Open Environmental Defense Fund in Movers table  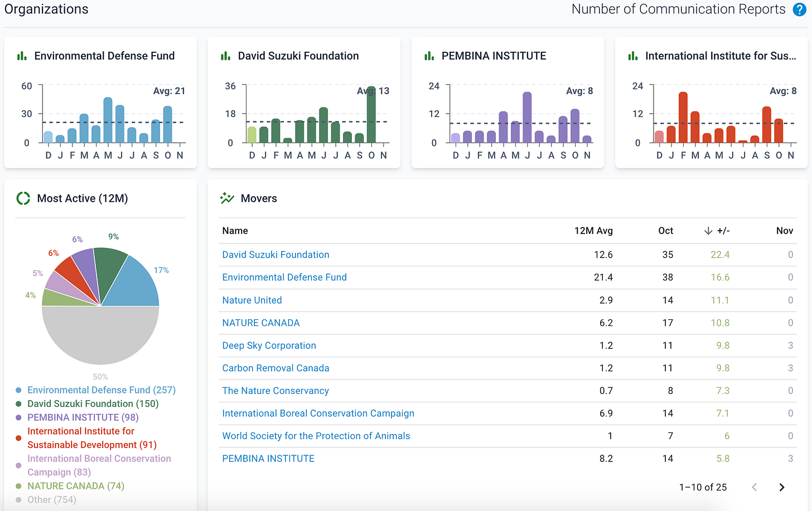tap(284, 278)
